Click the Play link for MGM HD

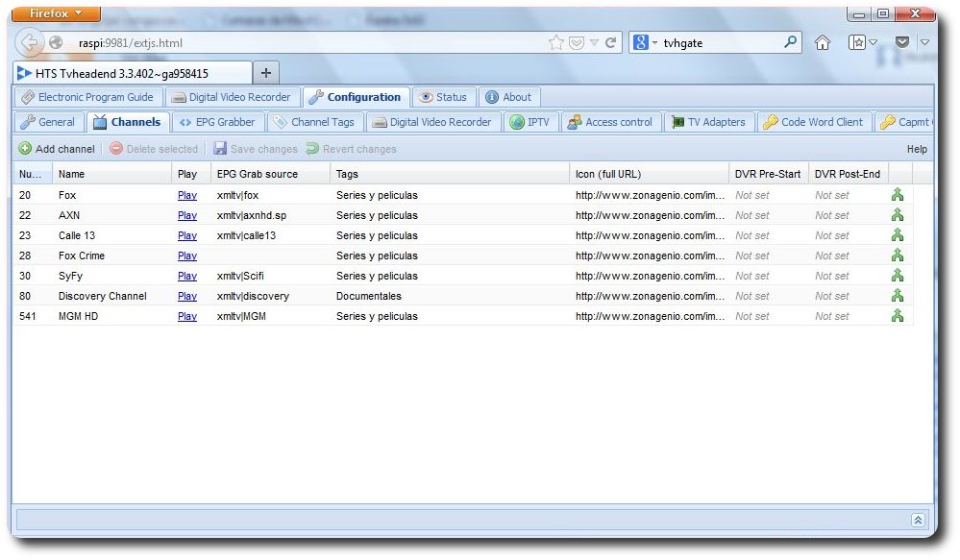(187, 316)
